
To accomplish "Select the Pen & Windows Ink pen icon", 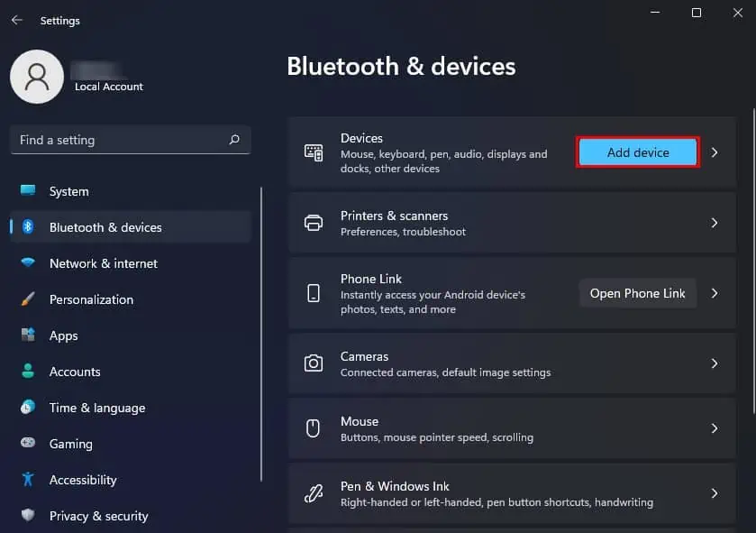I will [x=314, y=493].
